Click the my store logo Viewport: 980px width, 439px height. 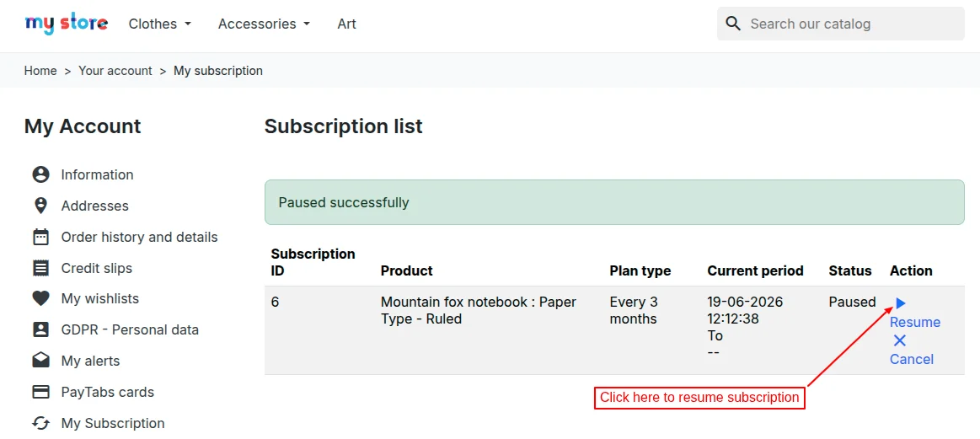point(67,24)
